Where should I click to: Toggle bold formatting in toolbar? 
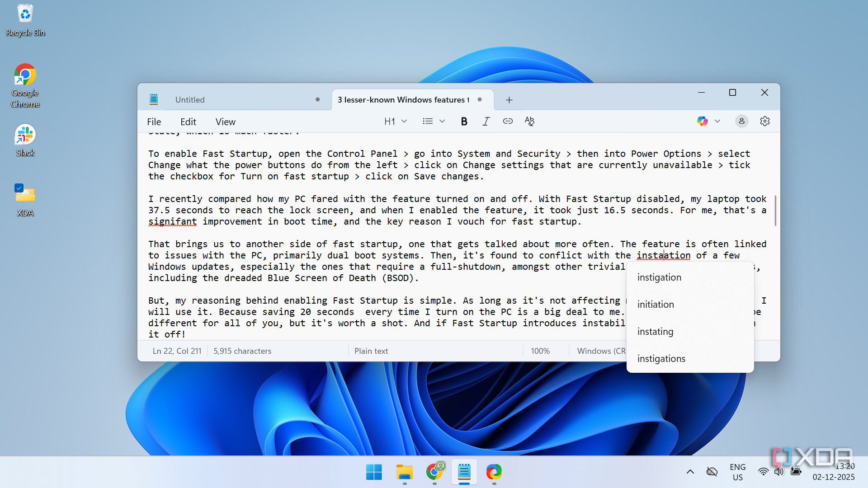point(464,121)
